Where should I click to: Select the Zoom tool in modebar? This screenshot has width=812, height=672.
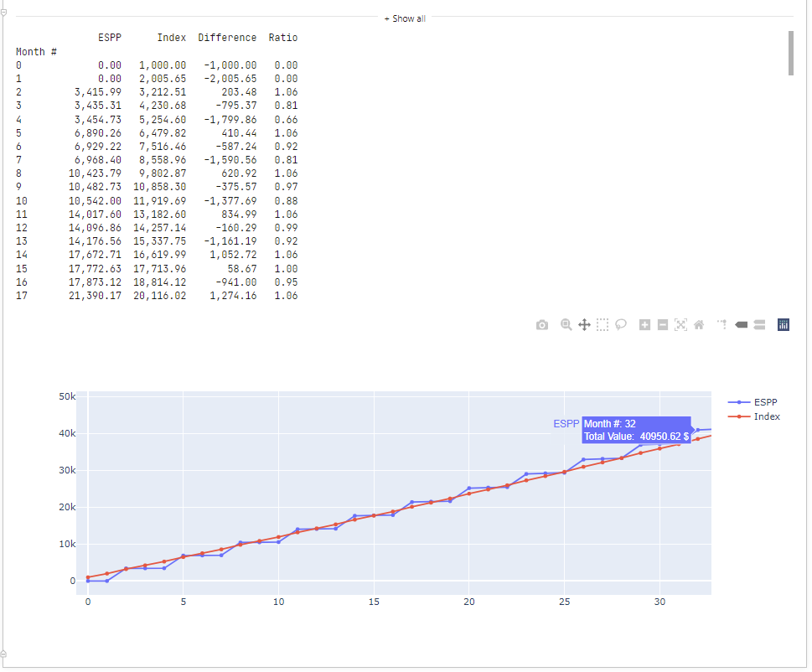(x=566, y=324)
